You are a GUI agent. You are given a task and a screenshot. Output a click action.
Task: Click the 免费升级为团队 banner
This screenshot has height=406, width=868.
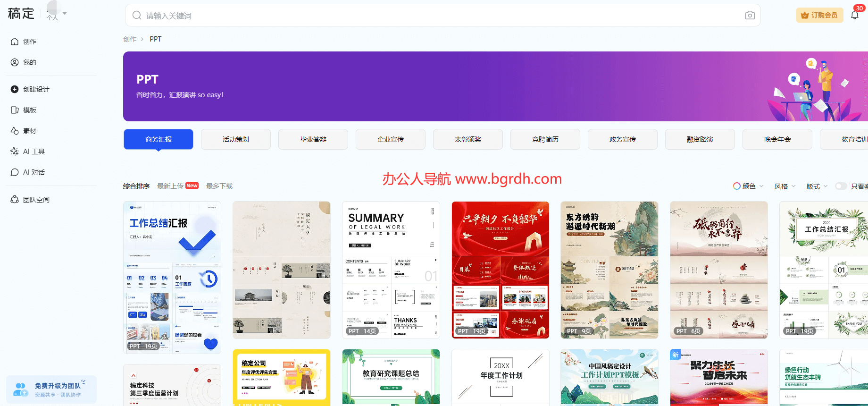click(51, 389)
